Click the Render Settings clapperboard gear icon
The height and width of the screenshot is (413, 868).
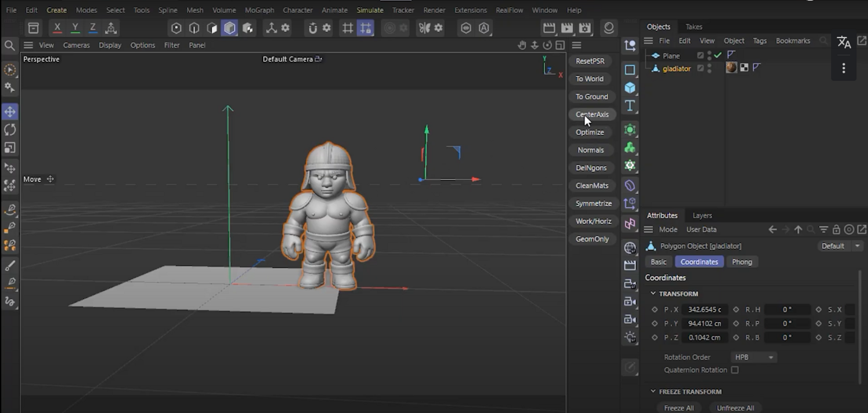pyautogui.click(x=585, y=28)
